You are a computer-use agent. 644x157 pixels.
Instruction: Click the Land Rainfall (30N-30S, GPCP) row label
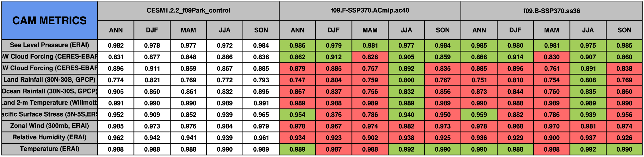[49, 80]
